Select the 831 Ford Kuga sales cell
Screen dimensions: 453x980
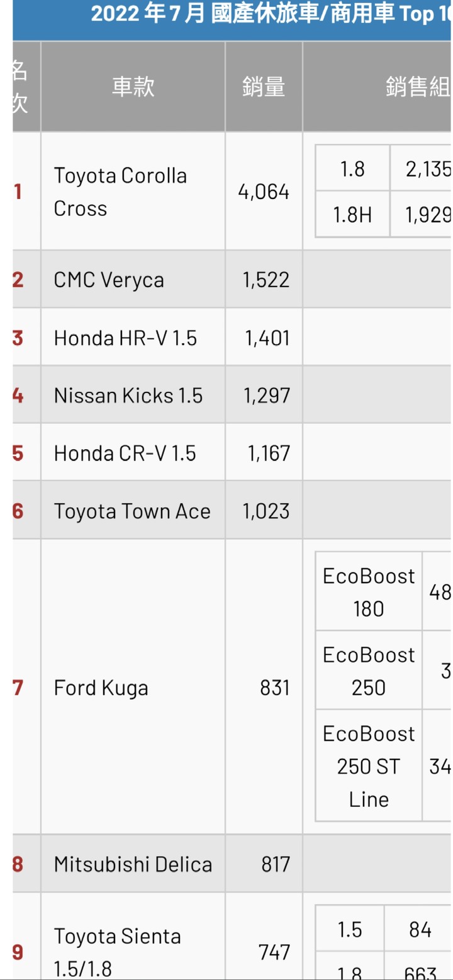[x=264, y=687]
